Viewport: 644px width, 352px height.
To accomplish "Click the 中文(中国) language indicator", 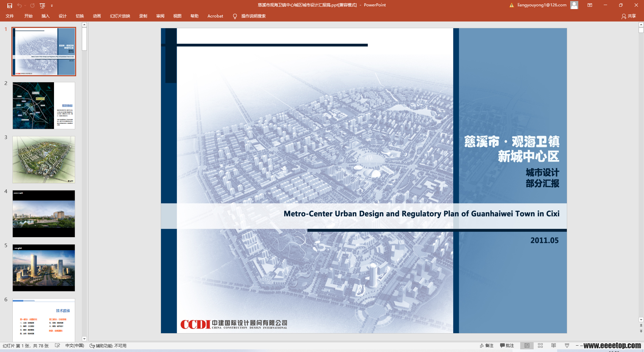I will (x=74, y=346).
